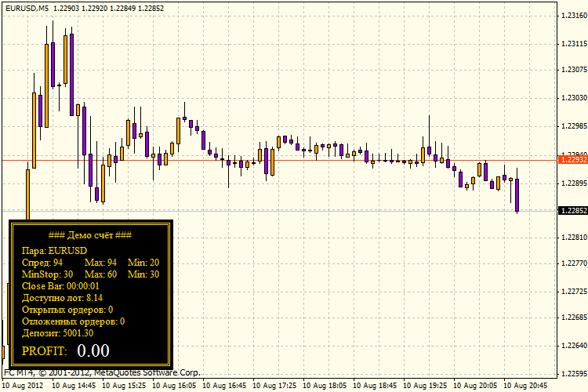
Task: Click the Спред: 94 readout
Action: (42, 262)
